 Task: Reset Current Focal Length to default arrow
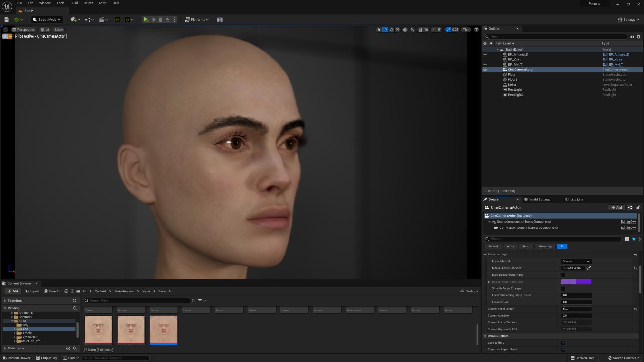(635, 309)
